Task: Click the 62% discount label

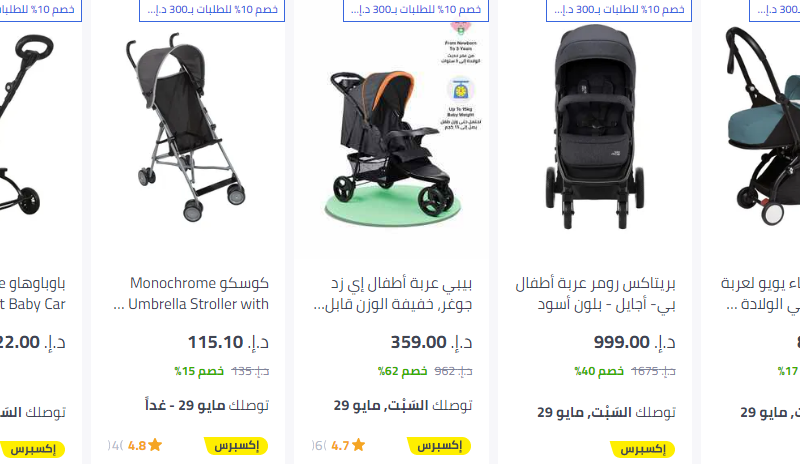Action: 403,371
